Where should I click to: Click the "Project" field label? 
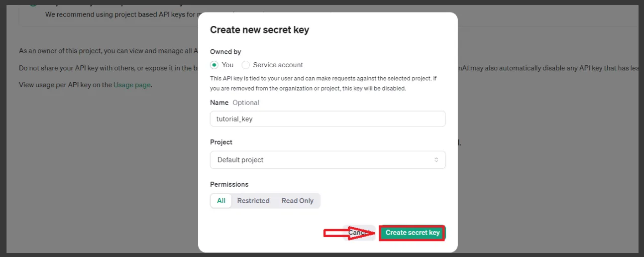coord(221,142)
